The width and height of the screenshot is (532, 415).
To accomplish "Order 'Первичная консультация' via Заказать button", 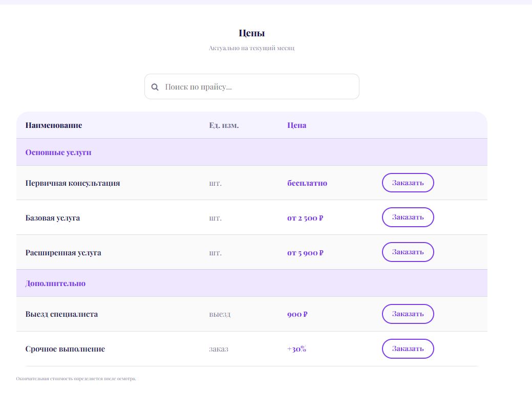I will [408, 183].
